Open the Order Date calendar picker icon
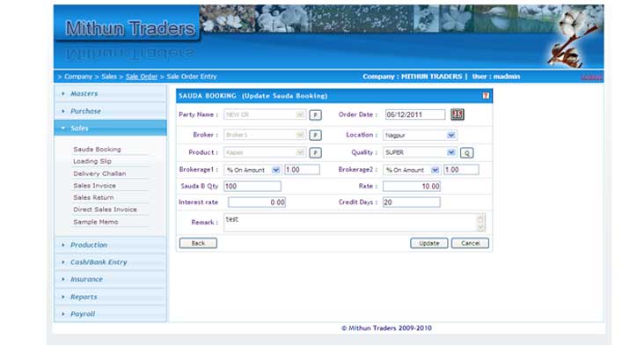The image size is (644, 346). point(457,114)
